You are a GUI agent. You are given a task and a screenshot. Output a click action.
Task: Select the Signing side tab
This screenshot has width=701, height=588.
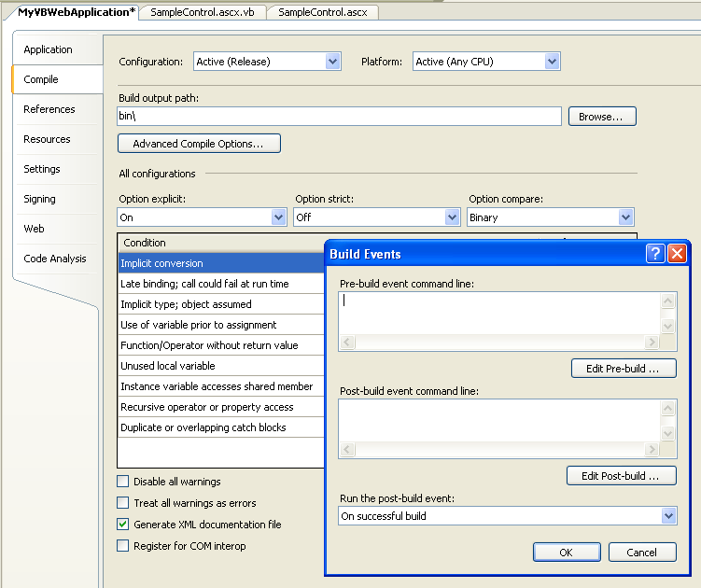[40, 199]
